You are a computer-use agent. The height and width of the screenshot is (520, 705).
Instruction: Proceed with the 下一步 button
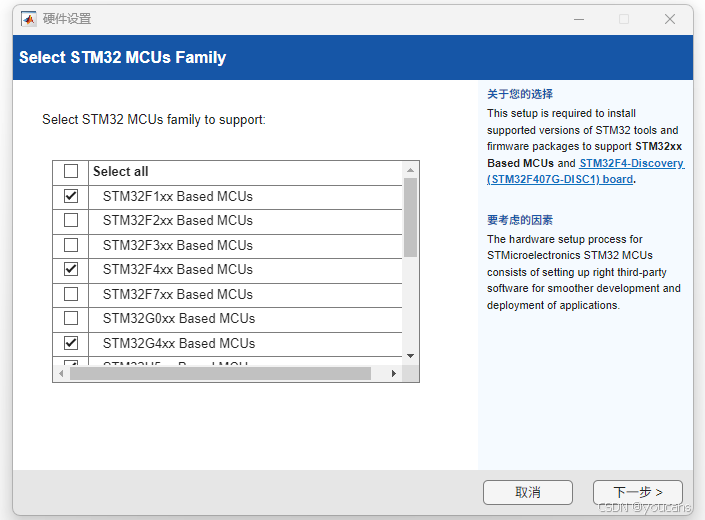638,492
